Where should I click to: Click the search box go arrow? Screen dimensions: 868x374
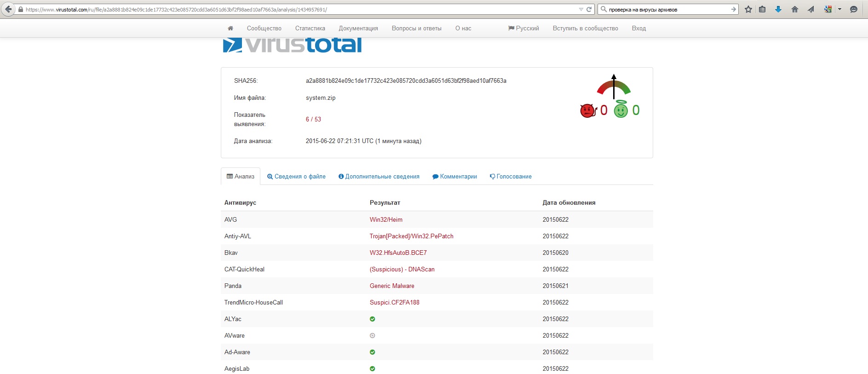click(x=734, y=9)
